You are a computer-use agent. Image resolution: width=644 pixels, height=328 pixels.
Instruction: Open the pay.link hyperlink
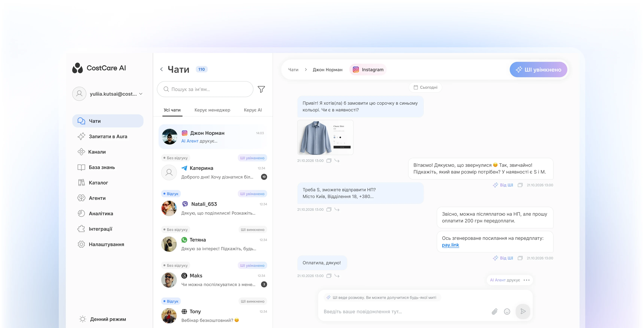tap(450, 245)
